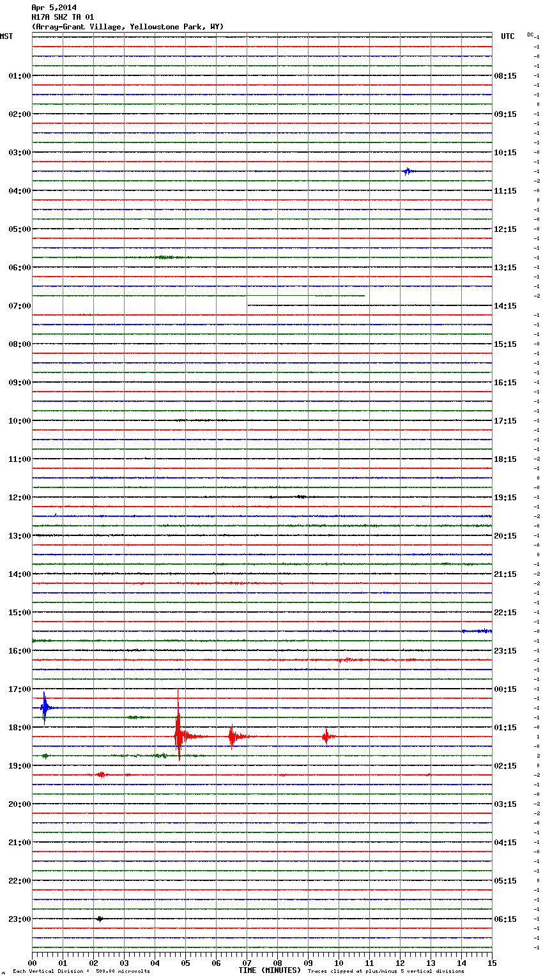Click the 'Traces clipped at plus/minus 5 vertical divisions' note
Screen dimensions: 543x980
pyautogui.click(x=386, y=972)
